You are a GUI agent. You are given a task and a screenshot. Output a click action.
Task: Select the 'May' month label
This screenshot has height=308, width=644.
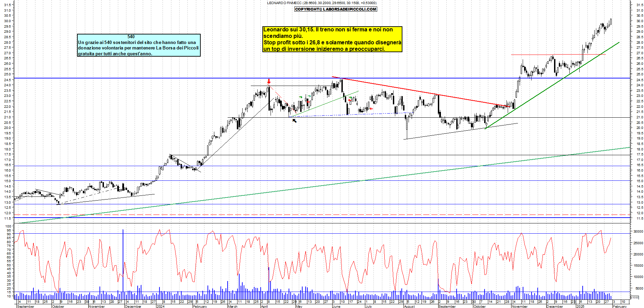tap(299, 306)
